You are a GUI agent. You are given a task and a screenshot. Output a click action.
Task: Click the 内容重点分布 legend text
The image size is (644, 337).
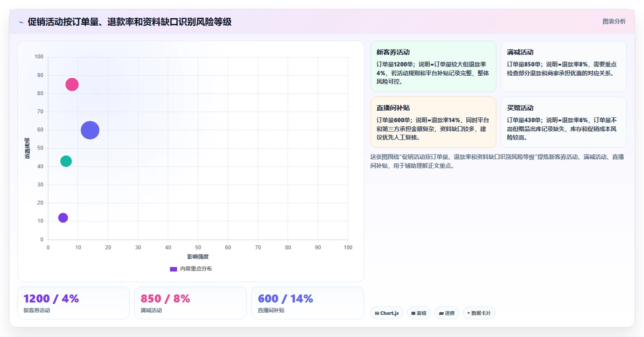pos(196,269)
